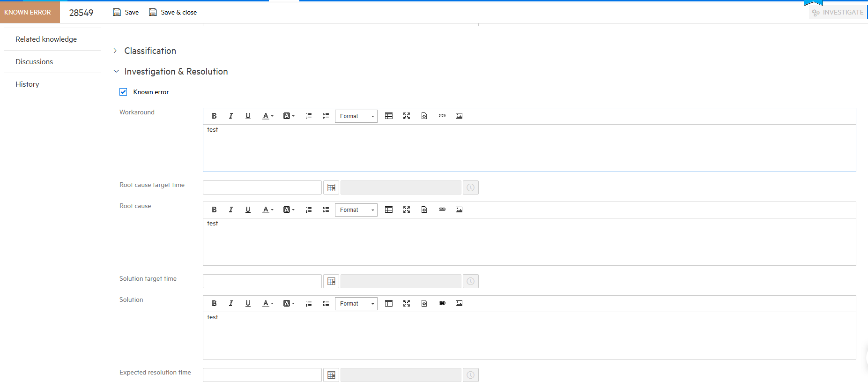Open the Format dropdown in the Workaround editor
The image size is (868, 382).
pyautogui.click(x=356, y=116)
